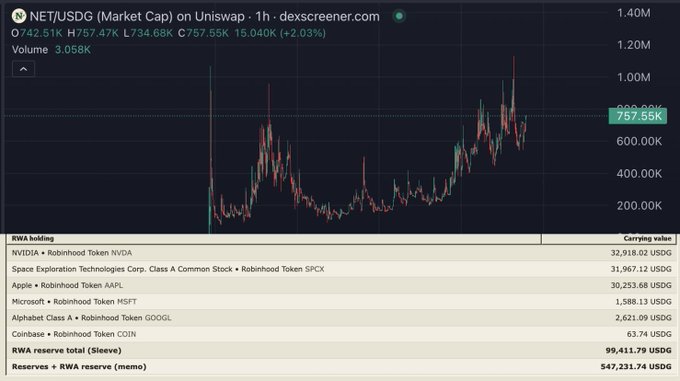
Task: Click the 63.74 USDG value
Action: point(649,334)
